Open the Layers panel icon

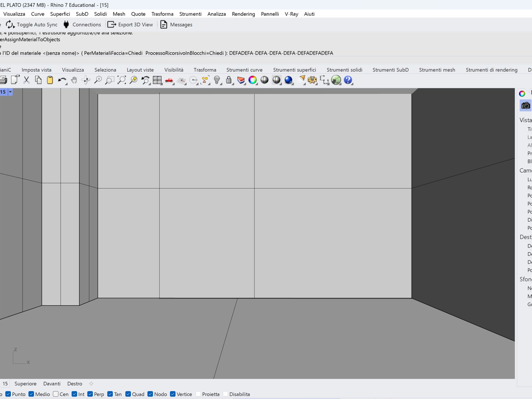[241, 80]
